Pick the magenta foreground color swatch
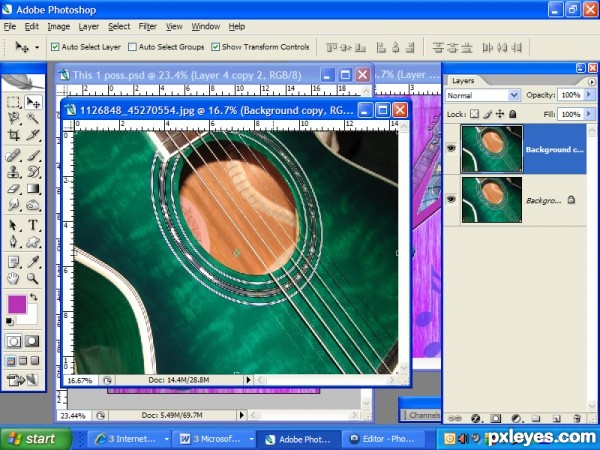 coord(17,305)
